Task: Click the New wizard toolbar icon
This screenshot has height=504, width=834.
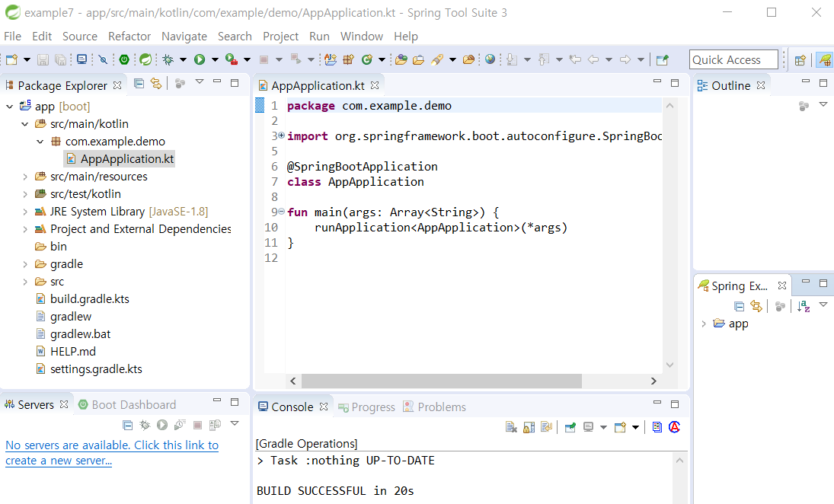Action: [11, 59]
